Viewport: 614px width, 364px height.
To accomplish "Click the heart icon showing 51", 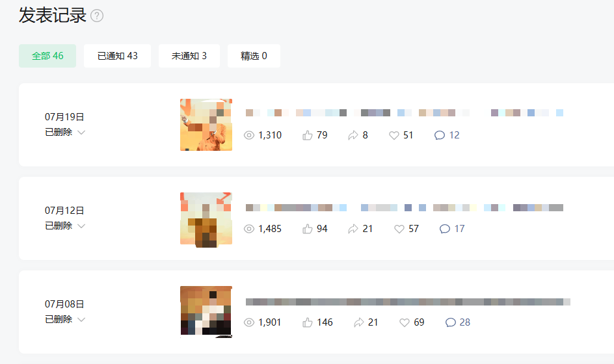I will coord(394,135).
